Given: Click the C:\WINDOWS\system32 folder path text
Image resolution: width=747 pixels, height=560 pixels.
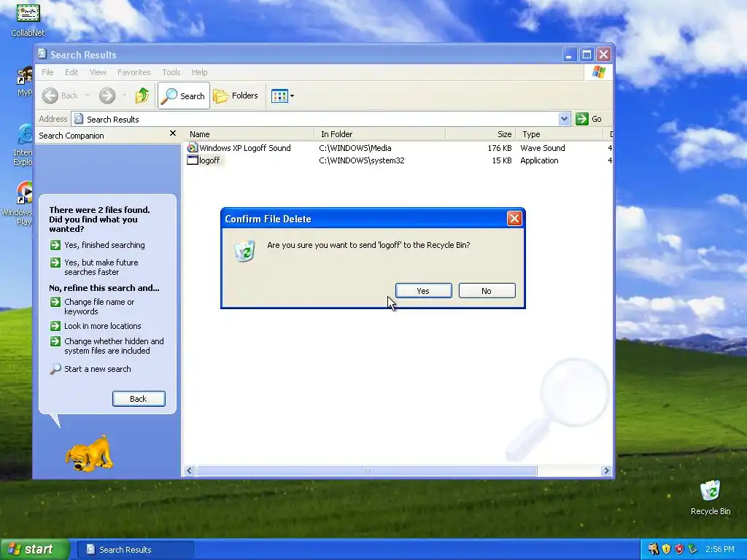Looking at the screenshot, I should coord(362,160).
